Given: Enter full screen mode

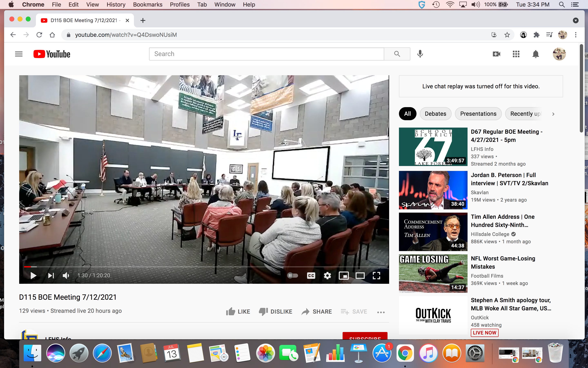Looking at the screenshot, I should click(376, 276).
